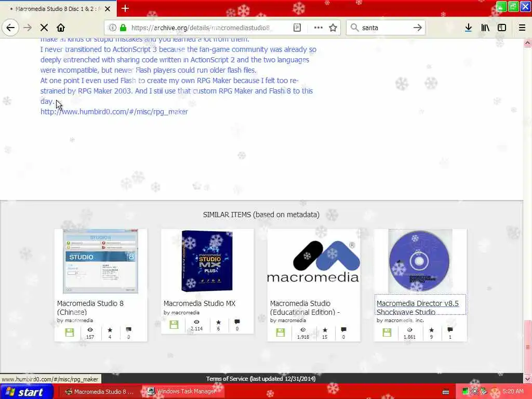Image resolution: width=532 pixels, height=399 pixels.
Task: Open the Director Shockwave disc thumbnail
Action: (420, 261)
